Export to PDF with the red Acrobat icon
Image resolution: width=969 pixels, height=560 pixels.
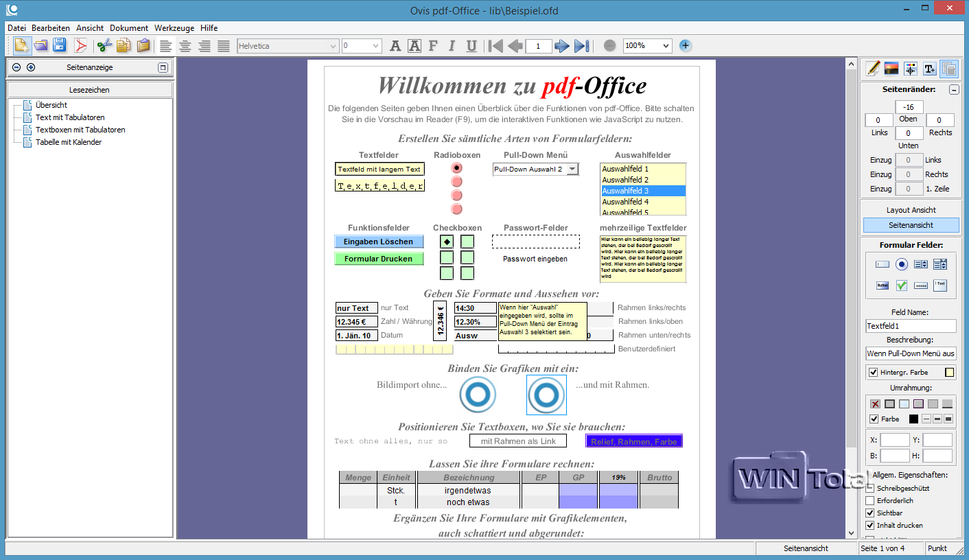[81, 46]
